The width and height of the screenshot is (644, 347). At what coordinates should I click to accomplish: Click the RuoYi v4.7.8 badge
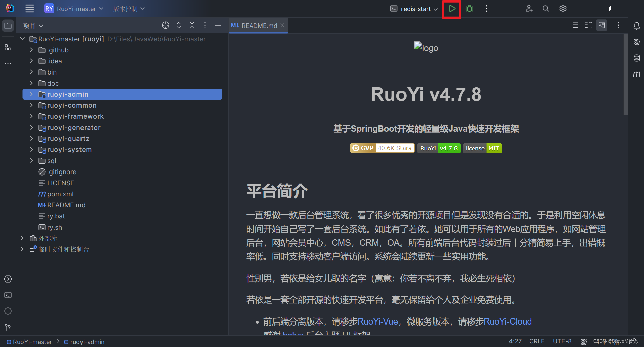point(439,148)
